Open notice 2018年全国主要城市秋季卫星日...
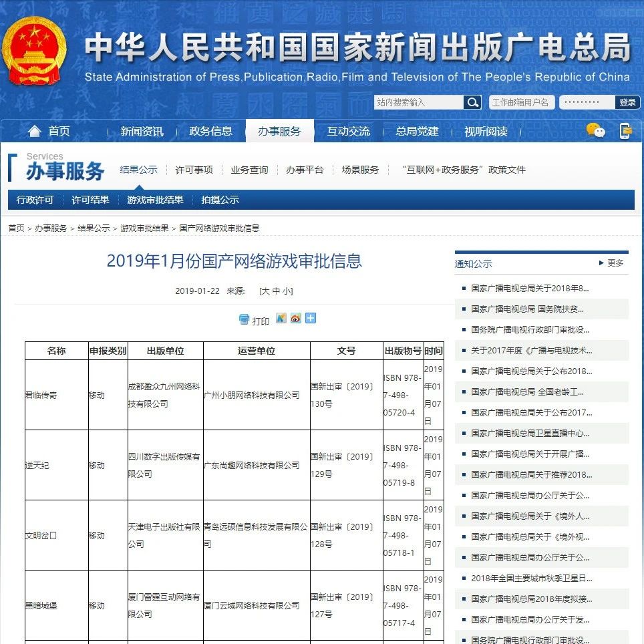 [x=532, y=579]
